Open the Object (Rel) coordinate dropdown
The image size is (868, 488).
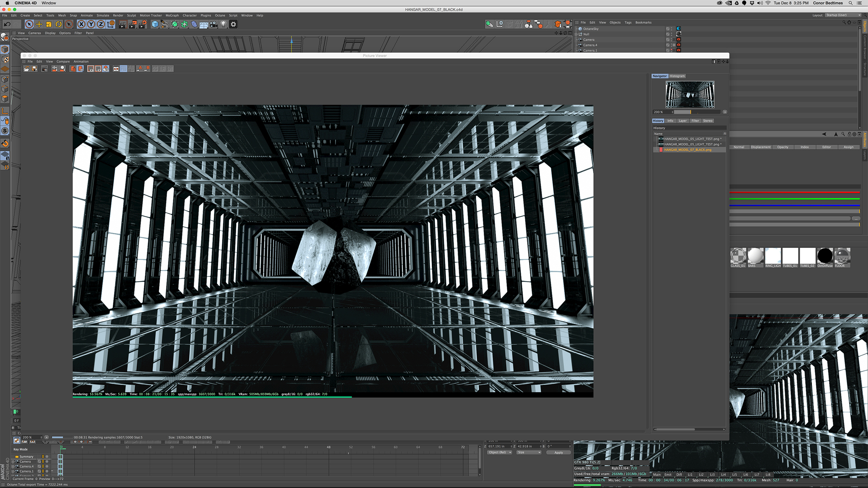pyautogui.click(x=500, y=453)
